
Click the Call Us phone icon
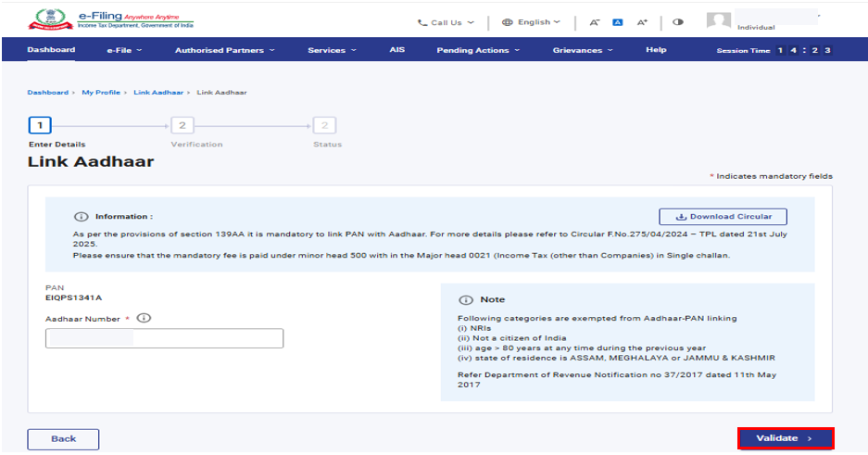[421, 22]
